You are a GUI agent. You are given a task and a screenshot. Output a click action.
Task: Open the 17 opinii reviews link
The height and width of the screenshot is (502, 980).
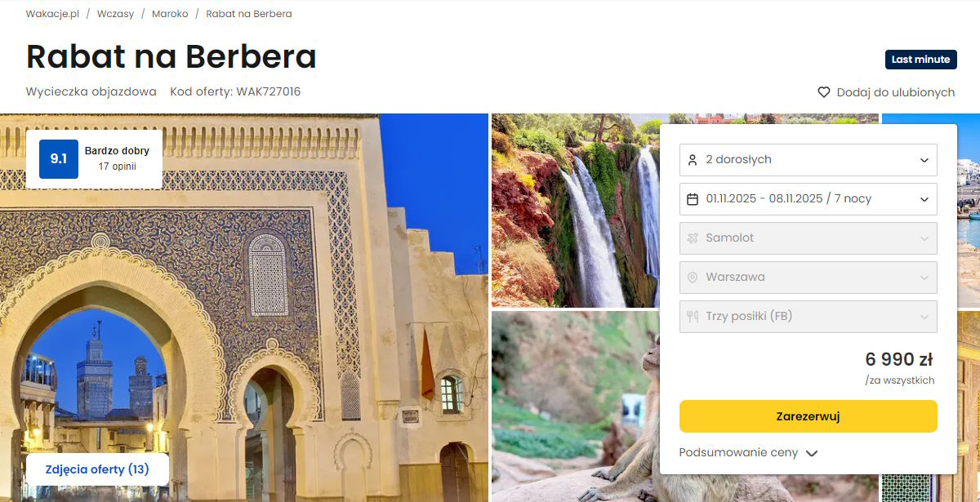[118, 167]
